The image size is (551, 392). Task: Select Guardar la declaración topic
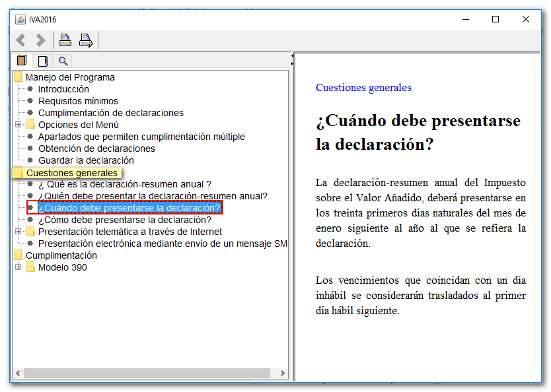point(86,160)
